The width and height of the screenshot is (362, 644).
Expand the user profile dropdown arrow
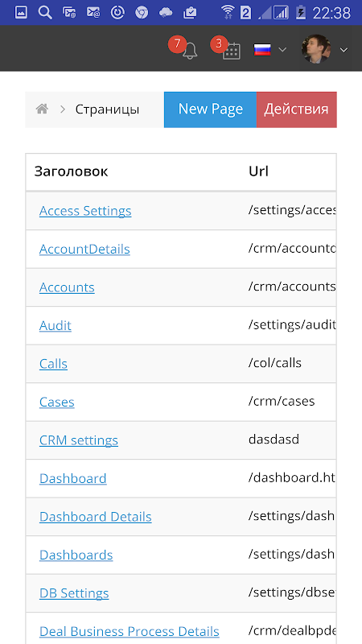pos(344,50)
